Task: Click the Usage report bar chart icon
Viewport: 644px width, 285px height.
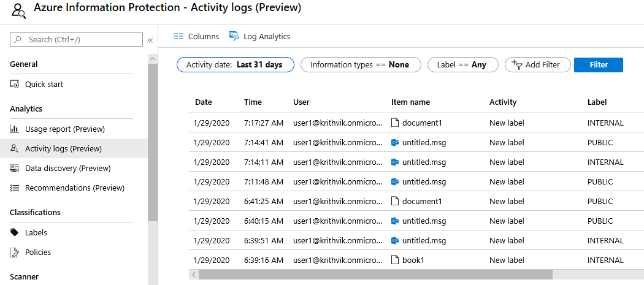Action: 14,129
